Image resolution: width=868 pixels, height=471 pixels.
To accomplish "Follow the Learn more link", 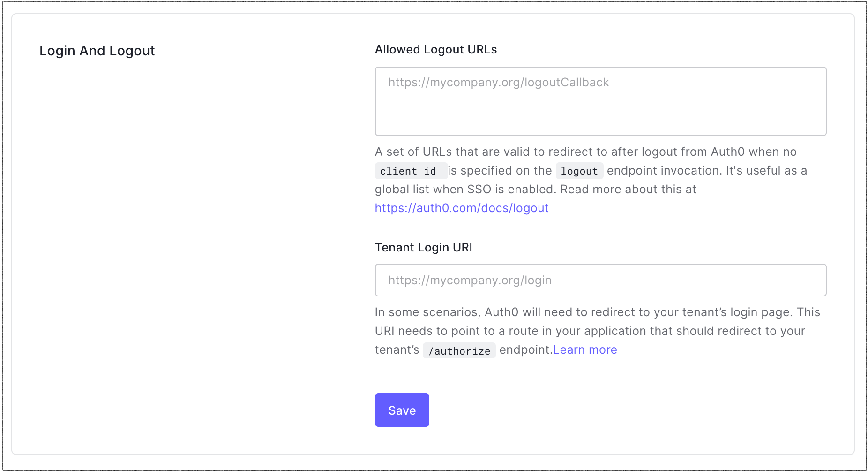I will pyautogui.click(x=585, y=349).
